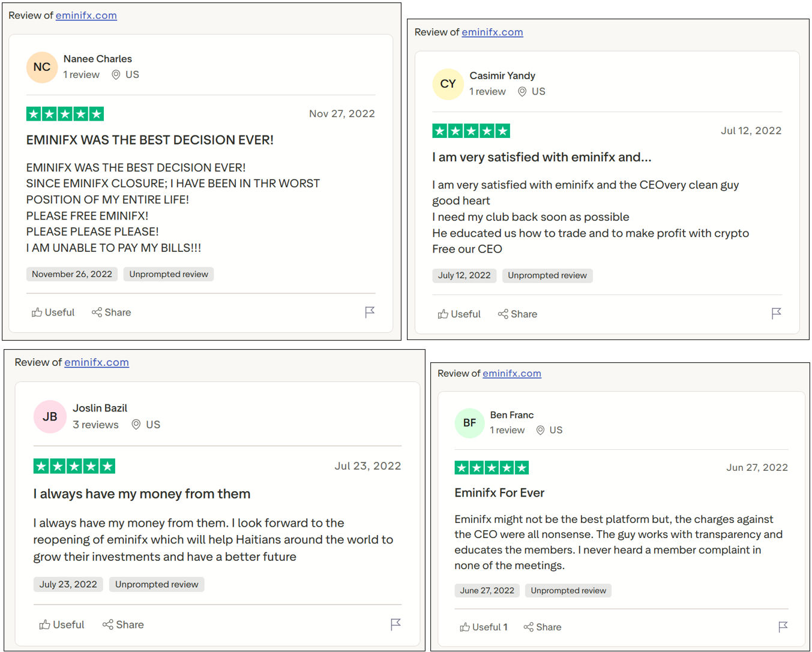The height and width of the screenshot is (652, 812).
Task: Click the CY avatar of Casimir Yandy
Action: 448,84
